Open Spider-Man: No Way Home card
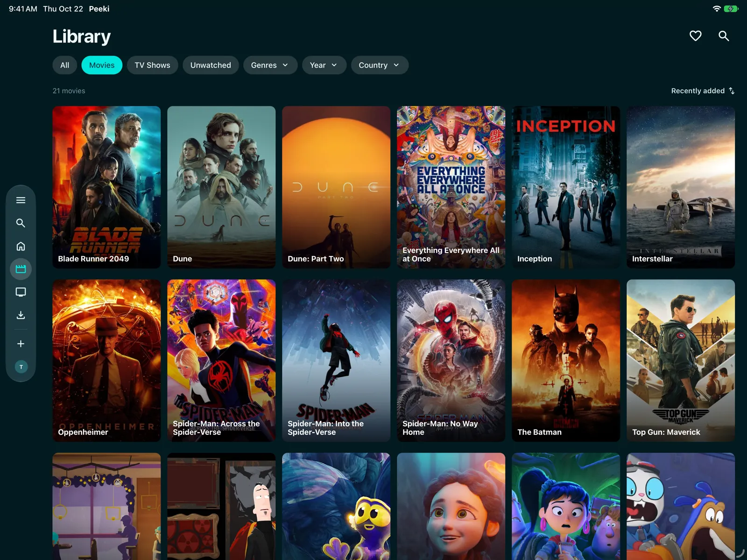Screen dimensions: 747x560 pos(451,361)
